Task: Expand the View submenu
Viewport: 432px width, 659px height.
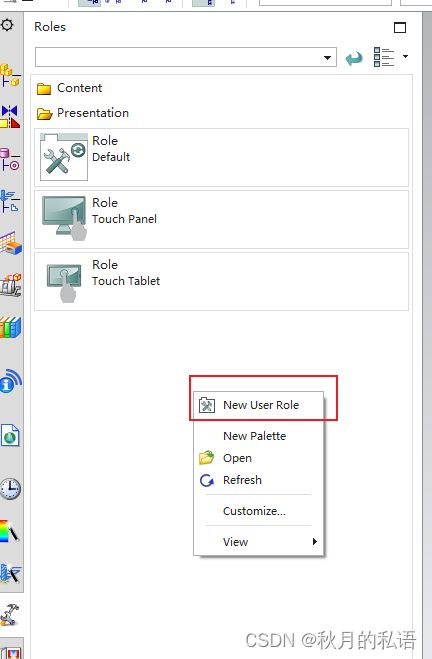Action: click(258, 542)
